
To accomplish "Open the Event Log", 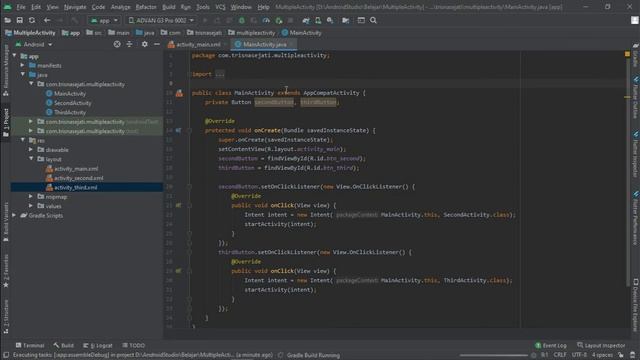I will [551, 345].
